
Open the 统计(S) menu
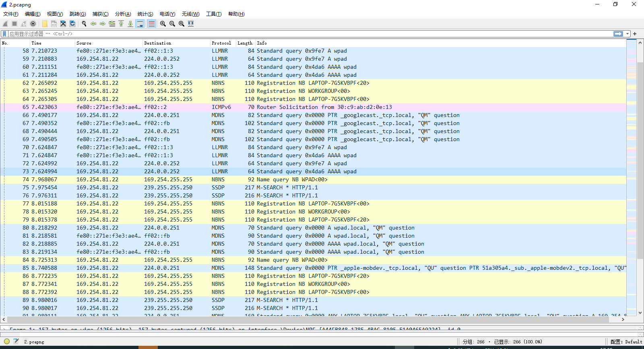(145, 14)
